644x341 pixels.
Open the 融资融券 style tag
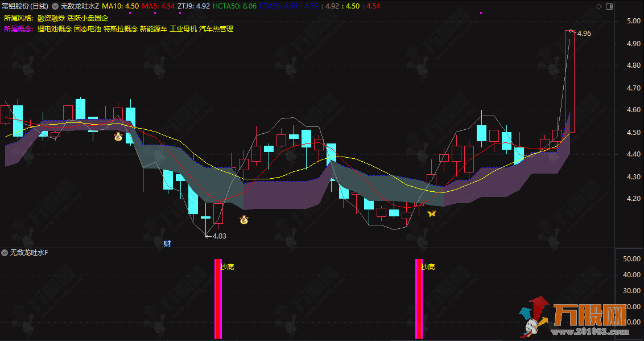tap(51, 18)
